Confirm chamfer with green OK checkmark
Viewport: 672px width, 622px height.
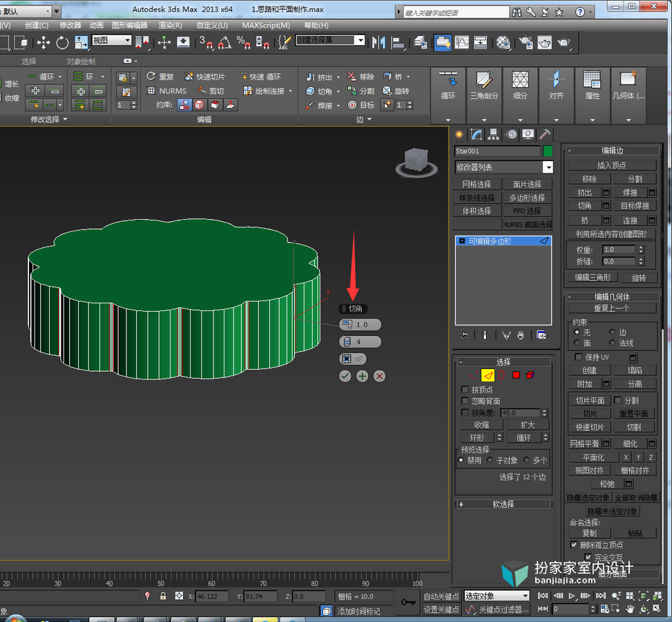tap(345, 376)
